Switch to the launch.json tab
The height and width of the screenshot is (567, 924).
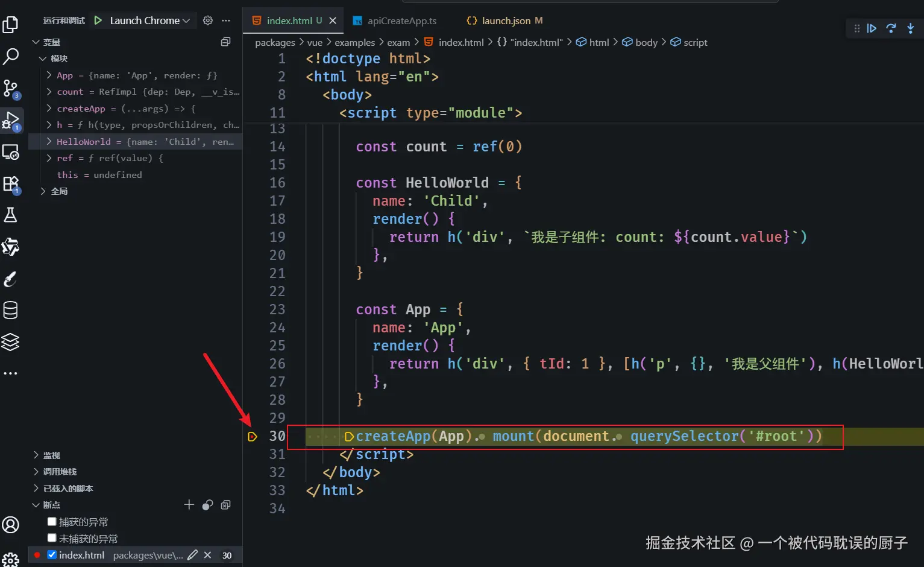pyautogui.click(x=505, y=21)
